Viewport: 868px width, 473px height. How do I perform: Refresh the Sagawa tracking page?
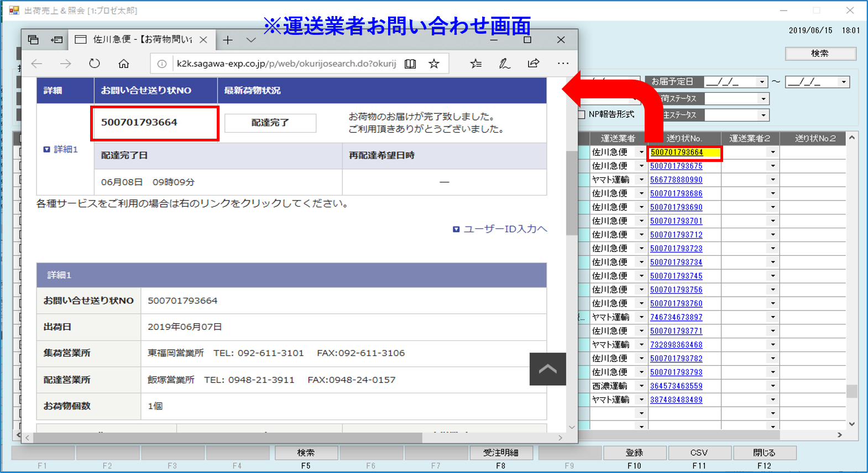tap(95, 64)
